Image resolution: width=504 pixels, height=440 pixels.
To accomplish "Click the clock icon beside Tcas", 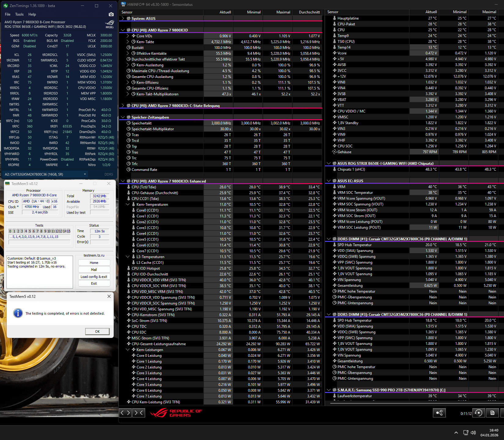I will tap(129, 135).
